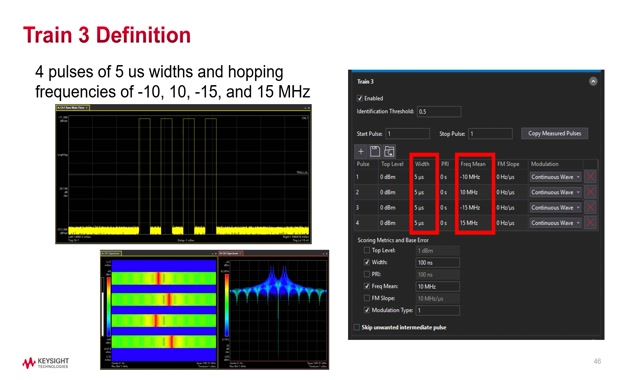Click the spectrogram trace title tab
Viewport: 624px width, 380px height.
pos(111,253)
